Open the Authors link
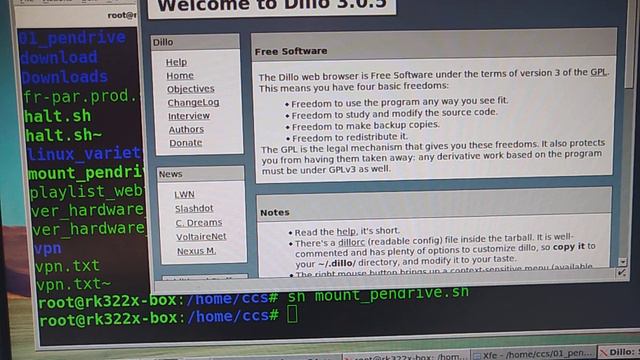The image size is (640, 360). coord(186,129)
